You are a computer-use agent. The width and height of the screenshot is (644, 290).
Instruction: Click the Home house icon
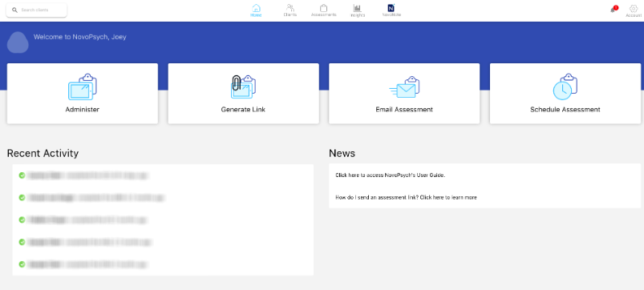[x=256, y=8]
